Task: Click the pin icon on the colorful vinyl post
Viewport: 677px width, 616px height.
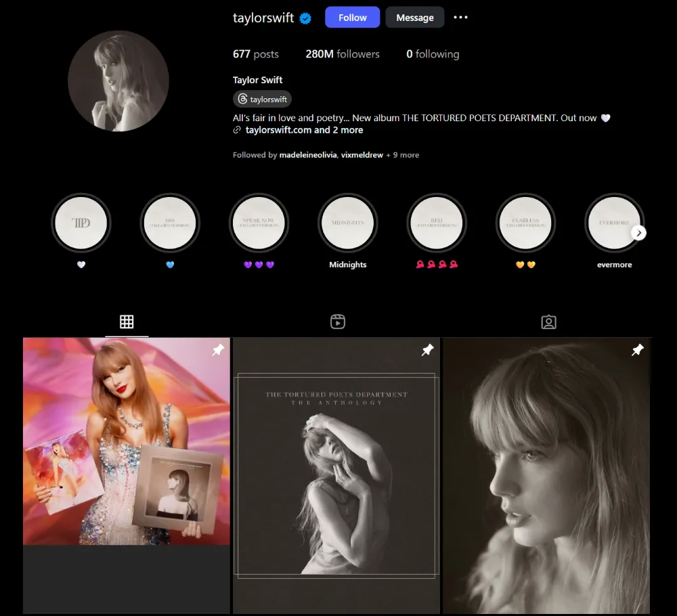Action: pyautogui.click(x=218, y=350)
